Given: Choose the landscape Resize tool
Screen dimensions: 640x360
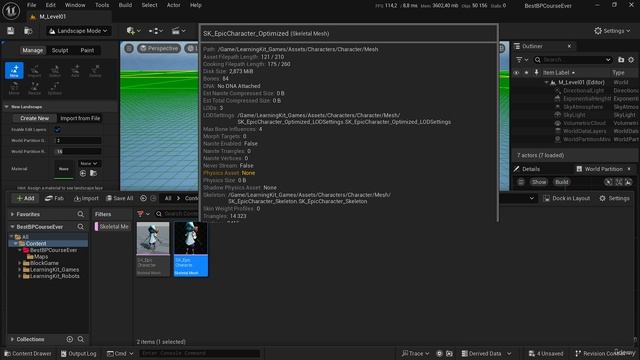Looking at the screenshot, I should 34,88.
